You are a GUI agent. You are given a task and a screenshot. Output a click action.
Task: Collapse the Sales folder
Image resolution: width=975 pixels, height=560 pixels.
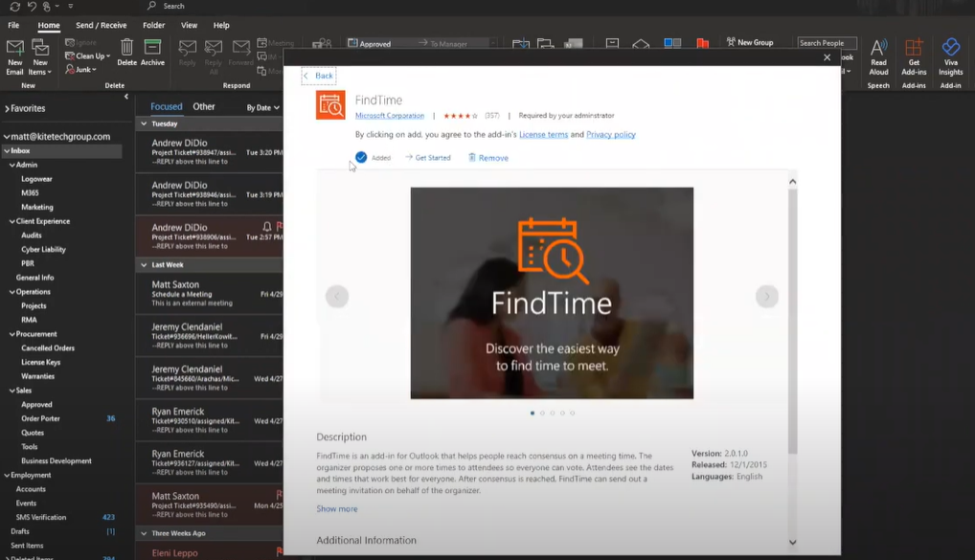pyautogui.click(x=12, y=391)
